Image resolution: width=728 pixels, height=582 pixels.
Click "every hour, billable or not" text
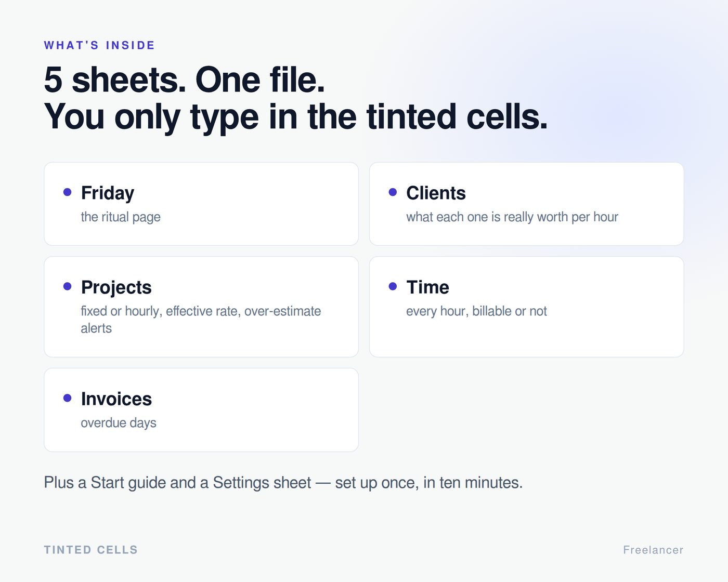point(476,311)
